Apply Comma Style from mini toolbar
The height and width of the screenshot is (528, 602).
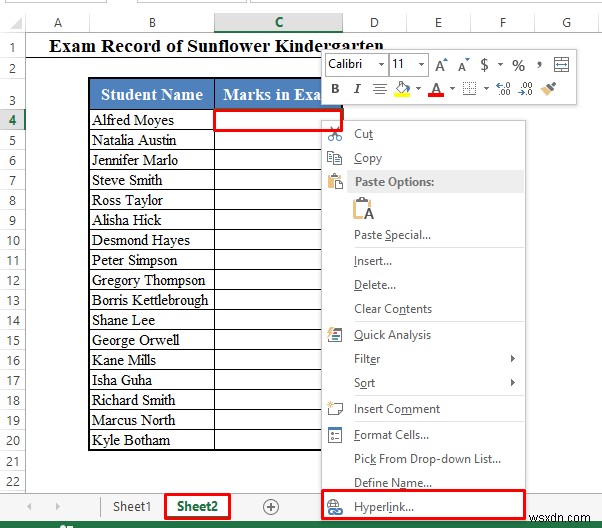(540, 65)
